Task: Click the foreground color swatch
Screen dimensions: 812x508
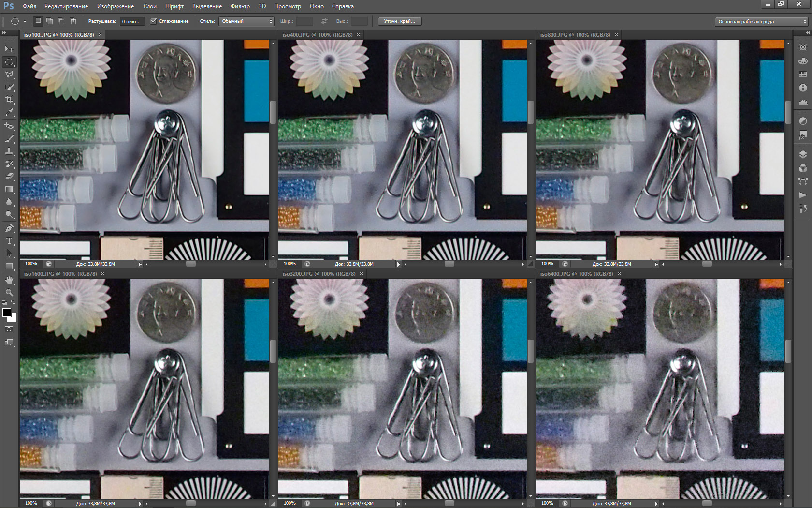Action: (7, 313)
